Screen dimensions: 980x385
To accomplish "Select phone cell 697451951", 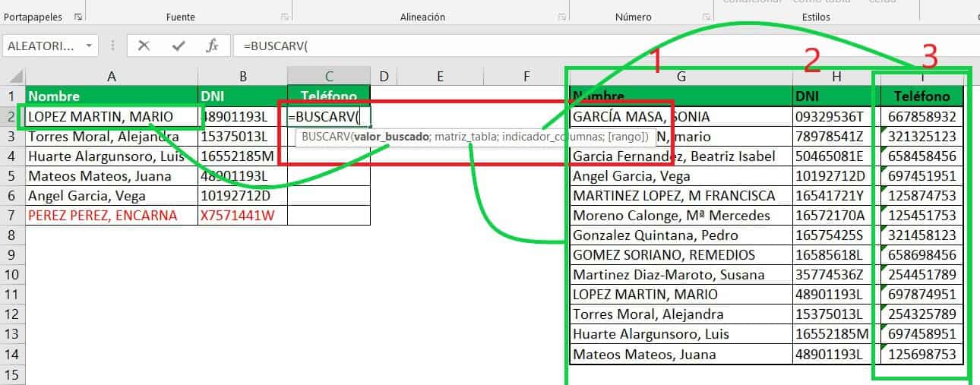I will [x=922, y=175].
